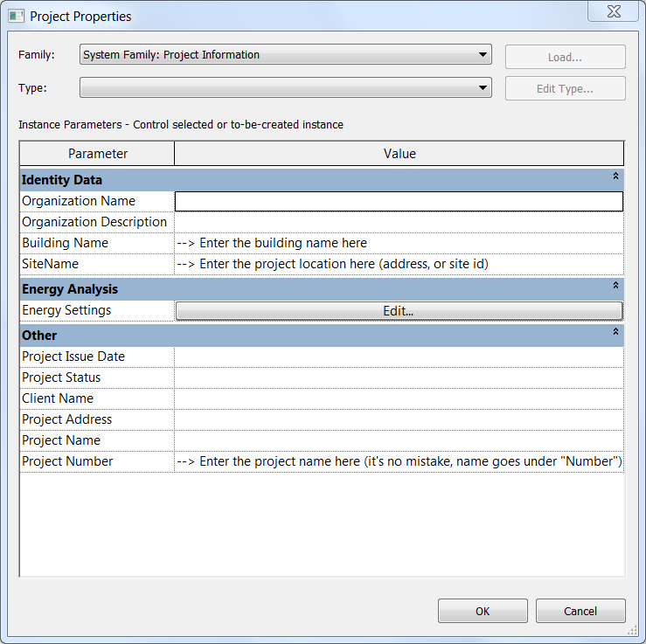
Task: Click the SiteName parameter label
Action: click(50, 264)
